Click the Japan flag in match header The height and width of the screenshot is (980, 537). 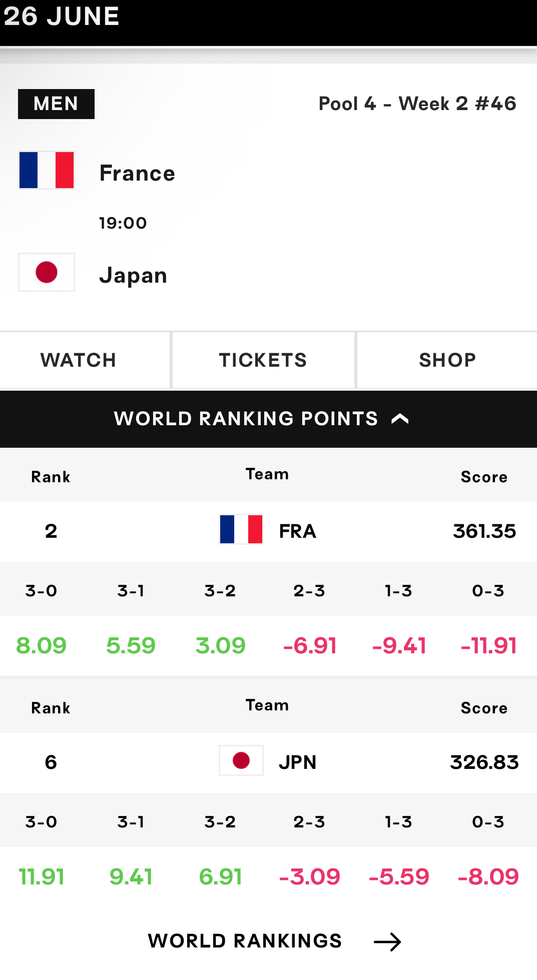(47, 272)
